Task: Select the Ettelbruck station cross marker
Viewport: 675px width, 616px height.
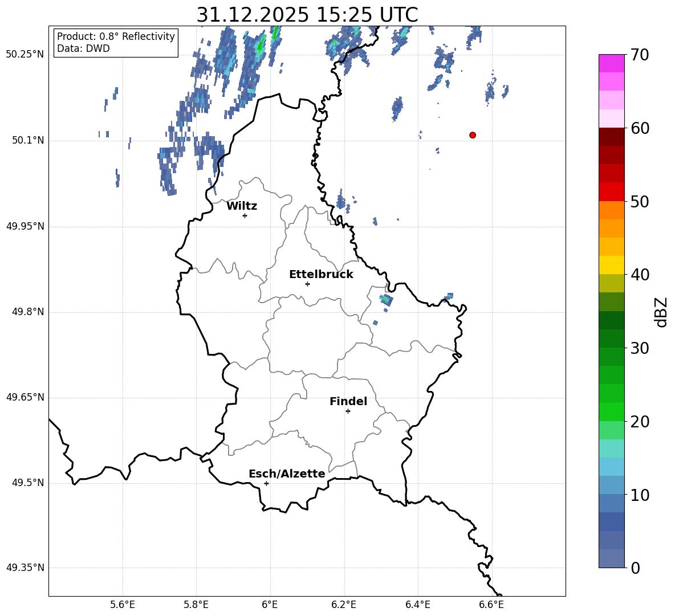Action: pyautogui.click(x=307, y=284)
